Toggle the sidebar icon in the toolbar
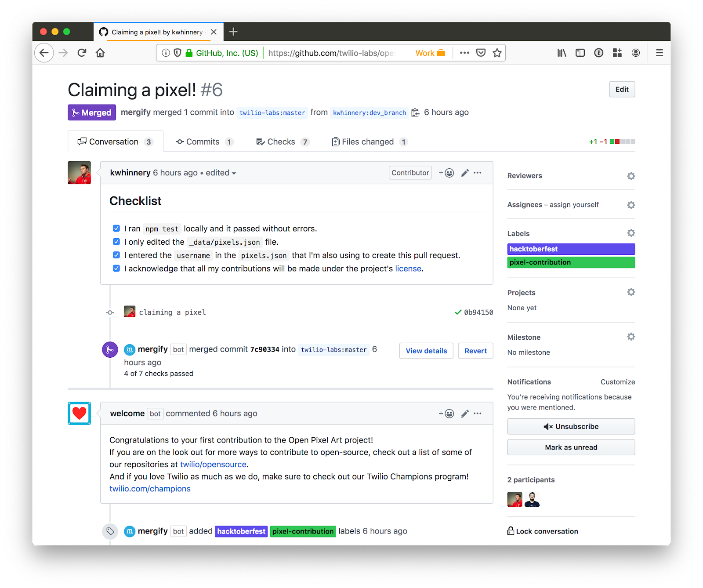 [580, 53]
